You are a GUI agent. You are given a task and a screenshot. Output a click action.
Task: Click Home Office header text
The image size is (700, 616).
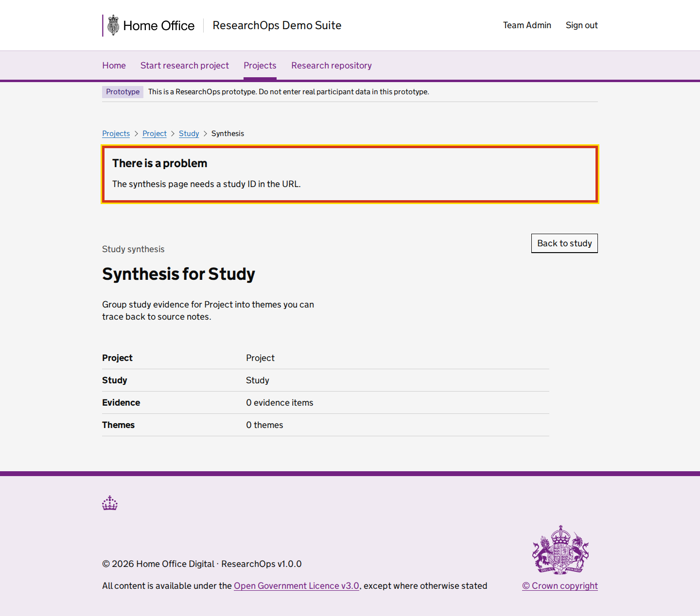pos(159,26)
